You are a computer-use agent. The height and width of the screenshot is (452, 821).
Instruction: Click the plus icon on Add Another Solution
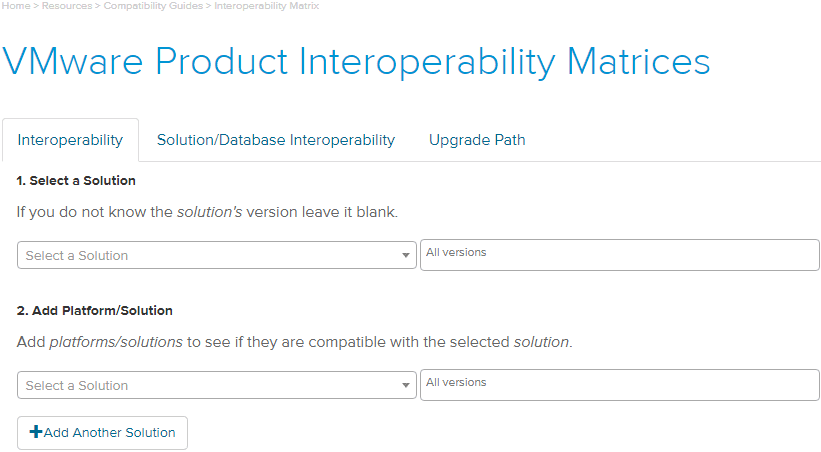pos(36,432)
